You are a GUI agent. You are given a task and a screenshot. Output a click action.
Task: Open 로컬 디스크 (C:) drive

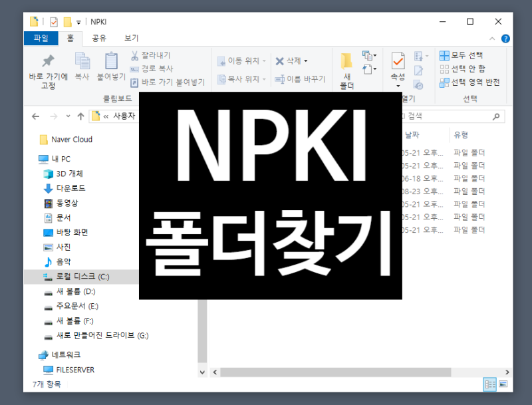[81, 277]
